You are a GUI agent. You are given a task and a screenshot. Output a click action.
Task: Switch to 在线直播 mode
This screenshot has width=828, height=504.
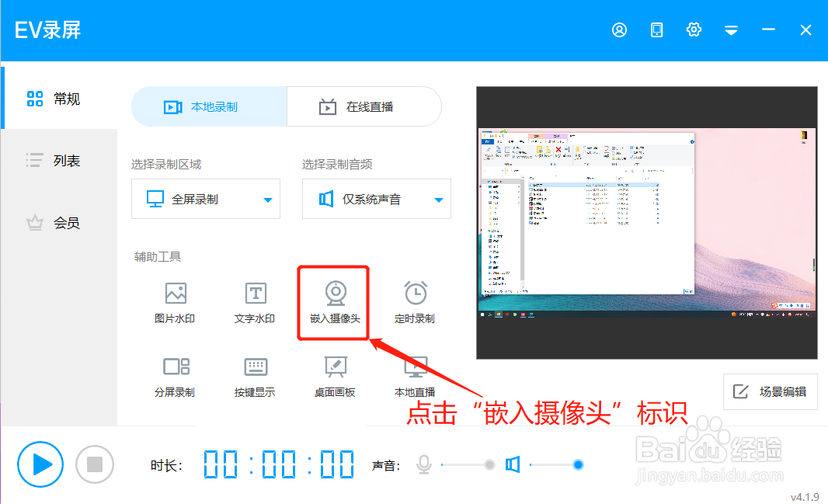(x=364, y=106)
